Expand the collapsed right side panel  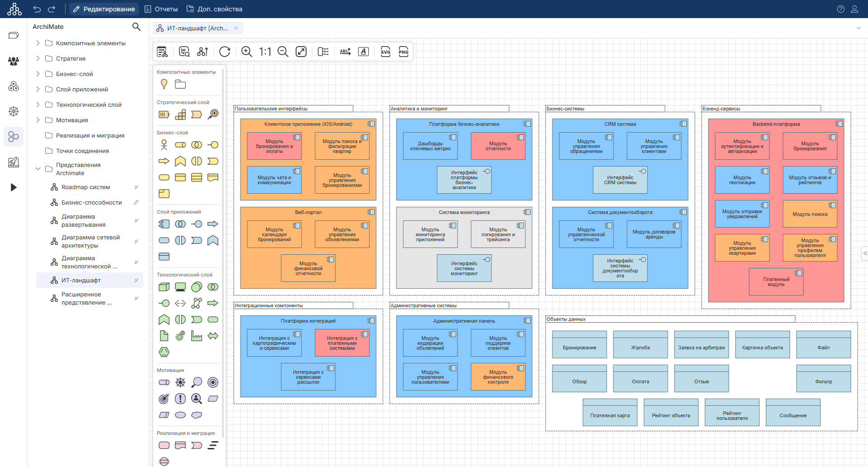(x=864, y=253)
